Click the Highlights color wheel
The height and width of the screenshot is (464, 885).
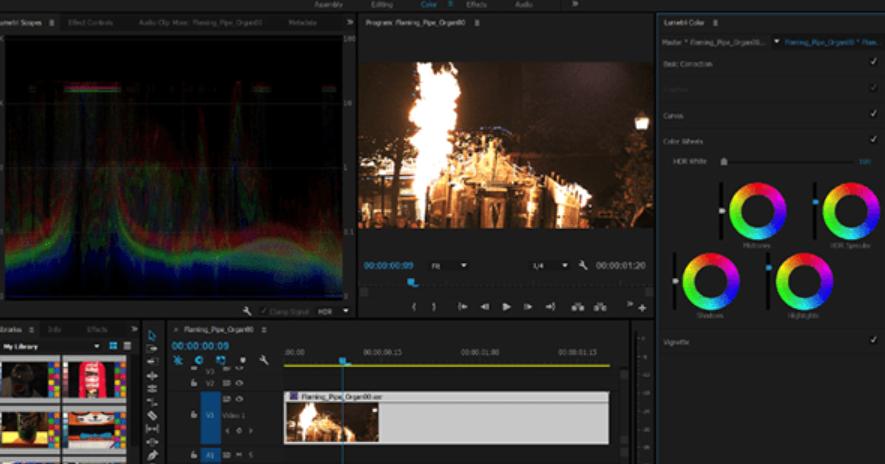pos(804,281)
